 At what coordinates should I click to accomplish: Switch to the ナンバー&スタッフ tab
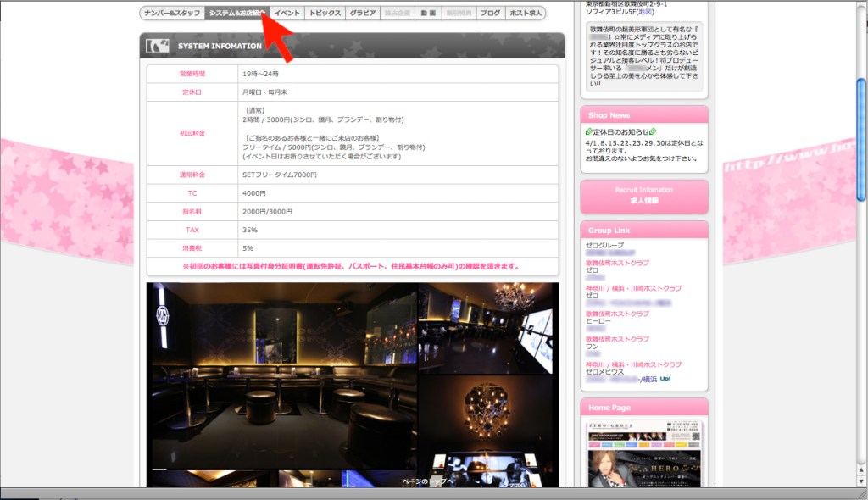(170, 13)
